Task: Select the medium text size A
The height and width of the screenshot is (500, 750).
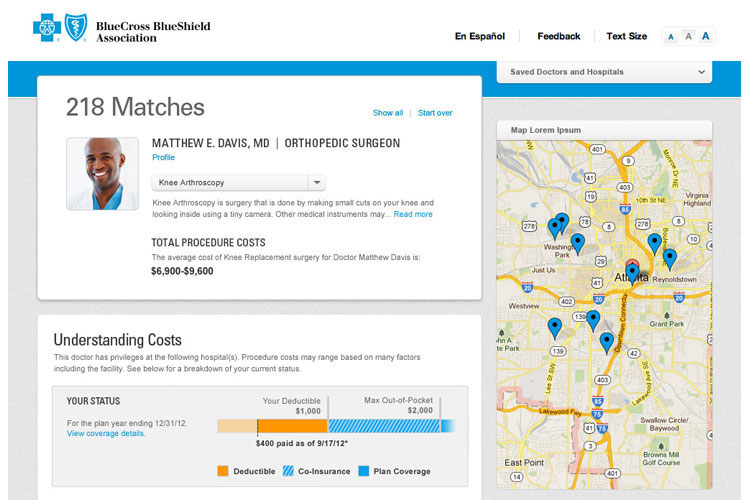Action: [x=688, y=36]
